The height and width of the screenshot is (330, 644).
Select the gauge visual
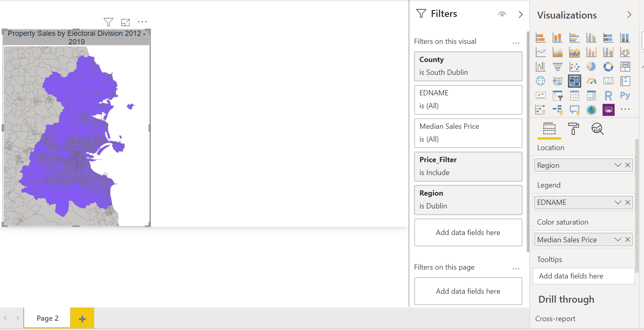591,81
